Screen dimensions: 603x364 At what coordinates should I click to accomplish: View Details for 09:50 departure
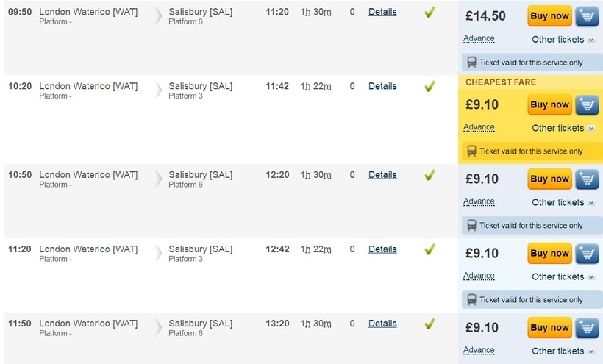pos(382,12)
